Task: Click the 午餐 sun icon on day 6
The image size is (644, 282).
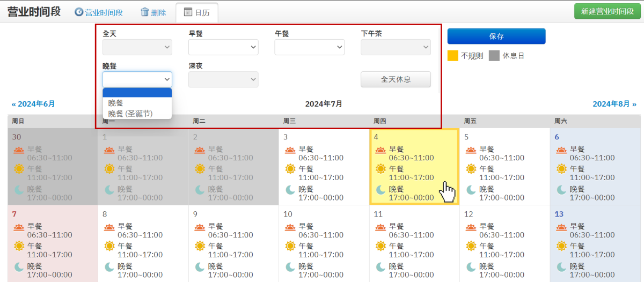Action: 562,169
